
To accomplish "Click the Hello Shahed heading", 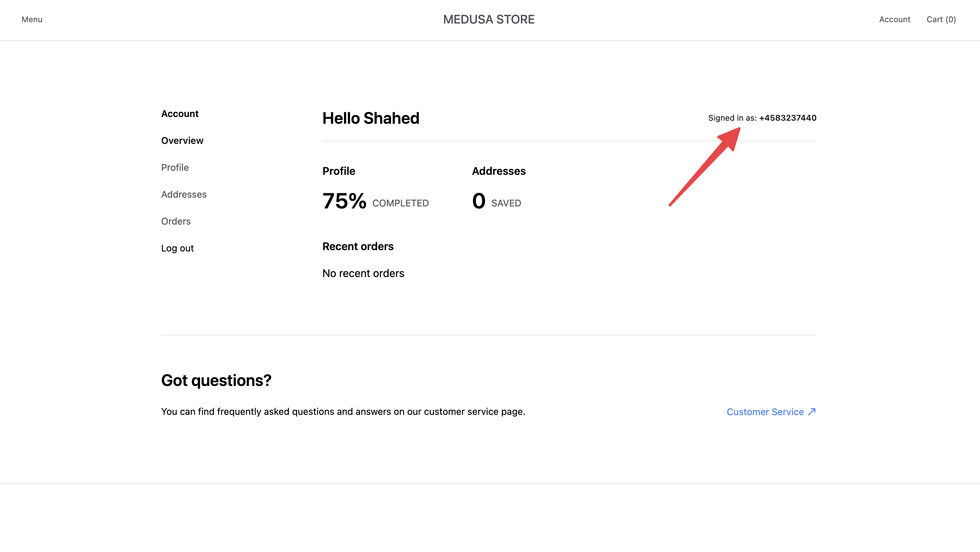I will click(370, 118).
